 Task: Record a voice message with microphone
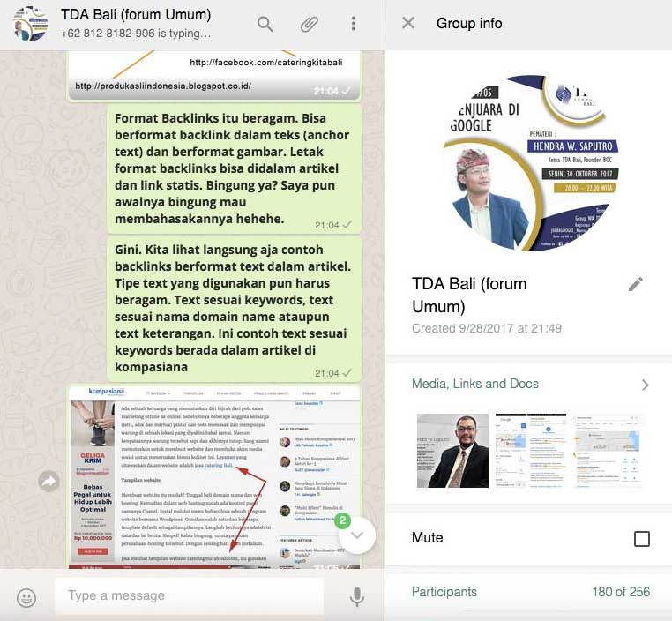pos(357,597)
